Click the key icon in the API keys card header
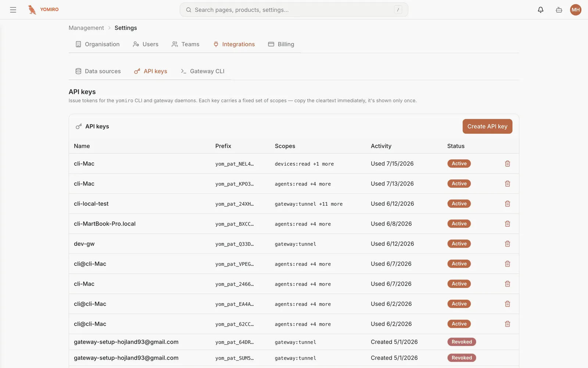This screenshot has height=368, width=588. [x=79, y=127]
